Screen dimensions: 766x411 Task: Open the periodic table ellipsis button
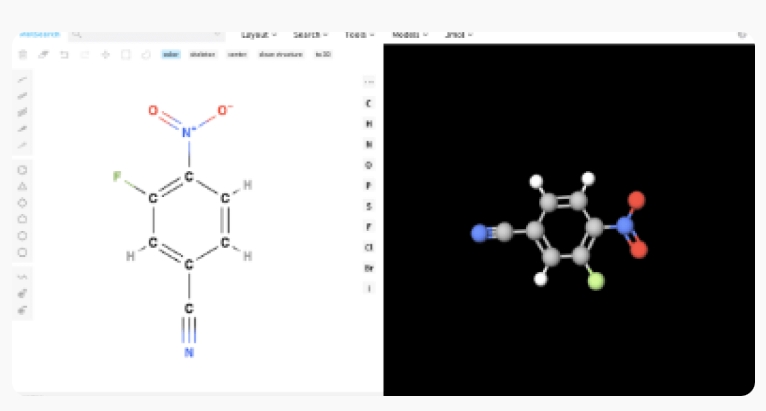click(x=369, y=82)
